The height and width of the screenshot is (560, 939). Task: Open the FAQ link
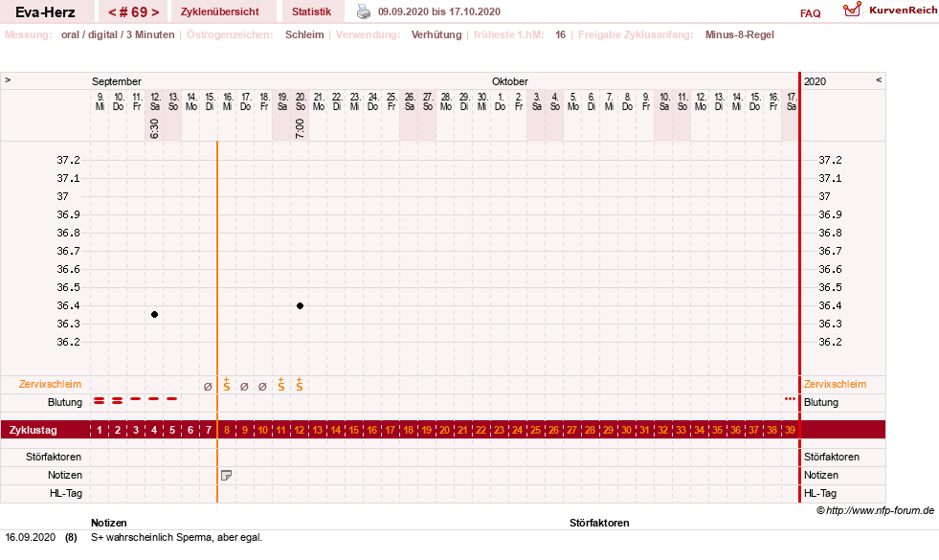(810, 13)
